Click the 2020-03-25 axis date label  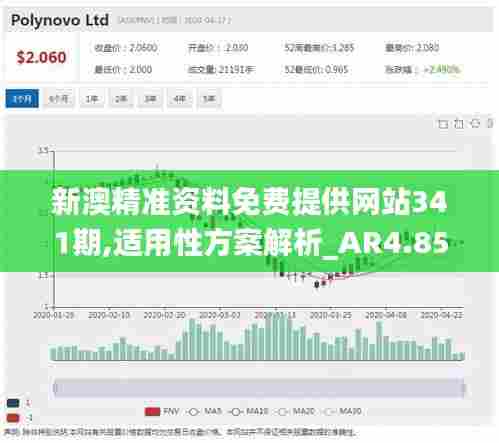(330, 315)
